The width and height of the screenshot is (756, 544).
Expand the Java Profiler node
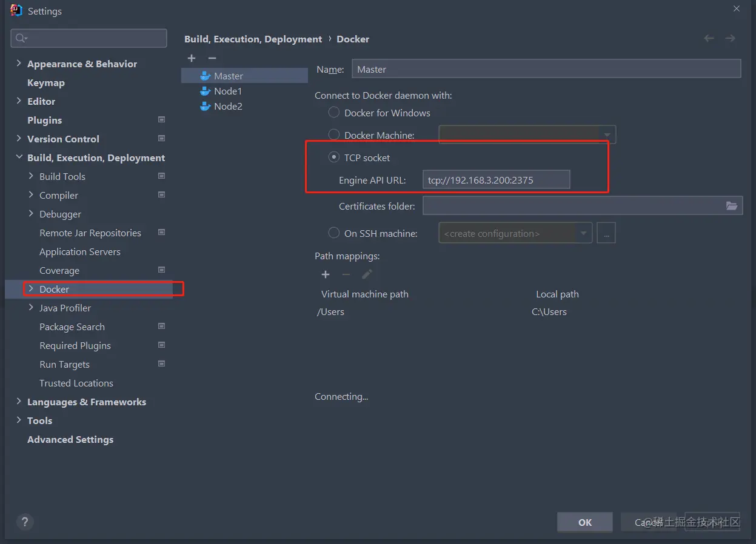[31, 308]
